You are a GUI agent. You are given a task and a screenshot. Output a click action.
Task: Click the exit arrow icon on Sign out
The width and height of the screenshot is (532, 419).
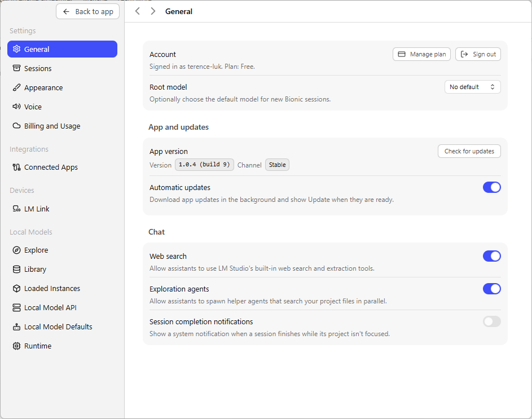coord(464,54)
